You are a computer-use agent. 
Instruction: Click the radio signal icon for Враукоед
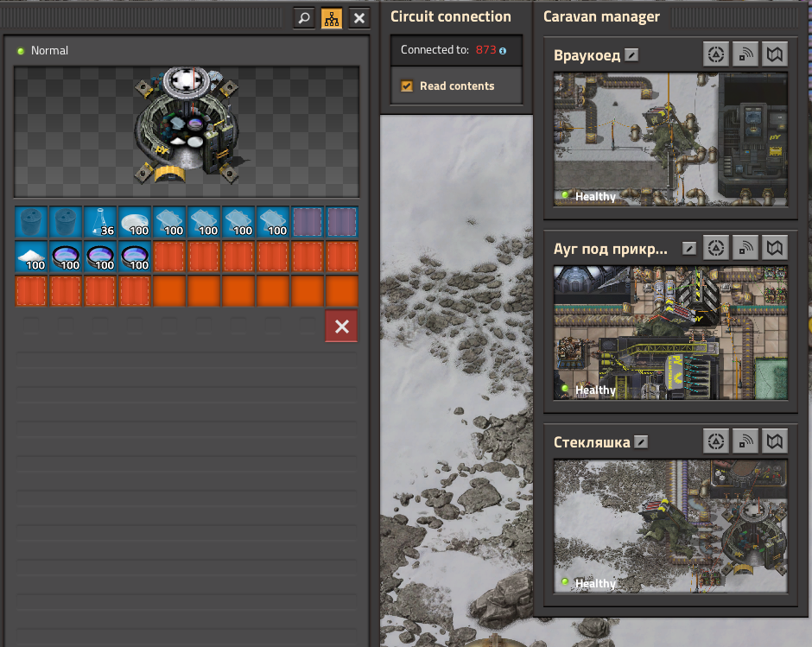coord(745,54)
